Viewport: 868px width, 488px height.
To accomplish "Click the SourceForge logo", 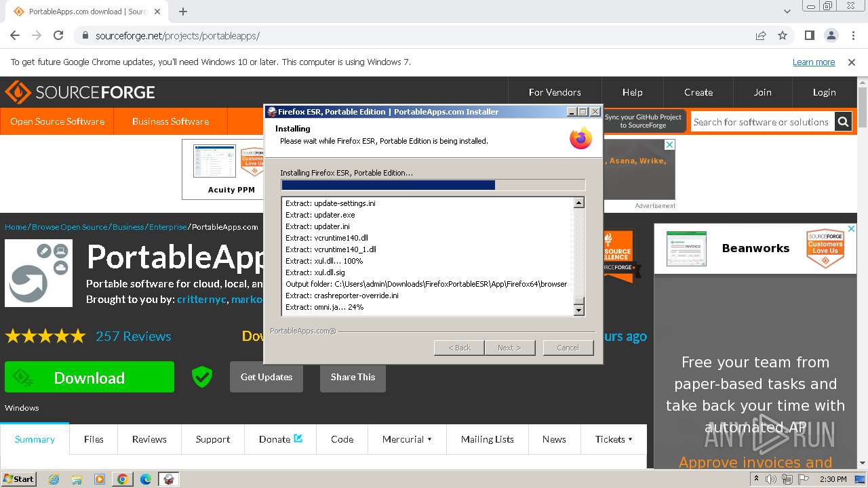I will coord(80,92).
